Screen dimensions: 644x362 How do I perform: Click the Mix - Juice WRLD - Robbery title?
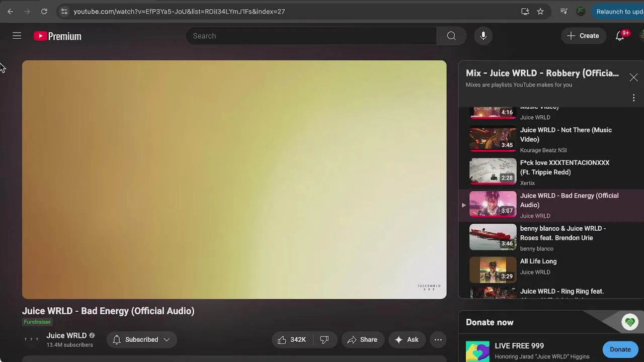(542, 73)
